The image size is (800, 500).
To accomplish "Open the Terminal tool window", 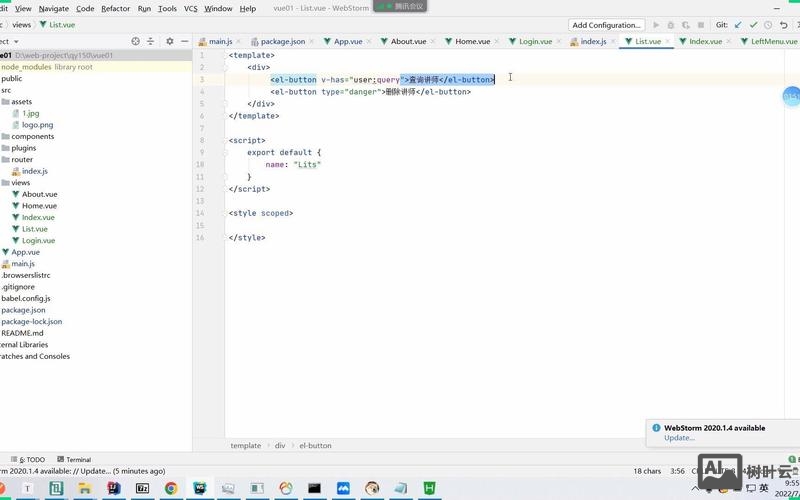I will point(77,460).
